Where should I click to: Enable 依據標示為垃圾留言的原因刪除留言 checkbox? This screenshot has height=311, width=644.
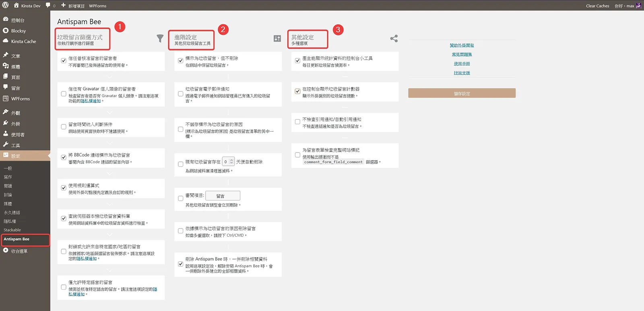tap(181, 231)
